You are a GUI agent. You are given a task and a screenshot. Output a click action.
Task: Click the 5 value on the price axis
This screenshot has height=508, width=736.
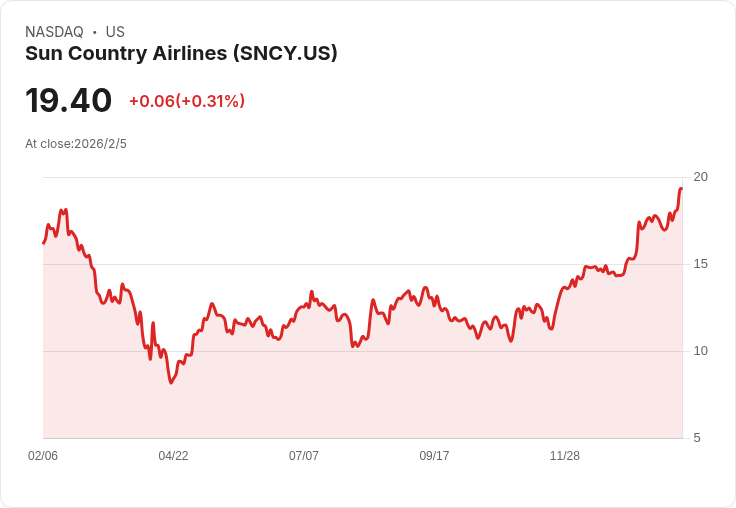tap(697, 438)
